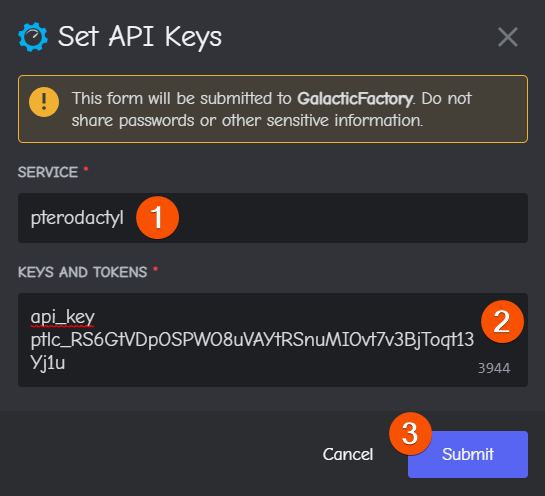Click the Set API Keys title
Screen dimensions: 545x496
click(140, 37)
